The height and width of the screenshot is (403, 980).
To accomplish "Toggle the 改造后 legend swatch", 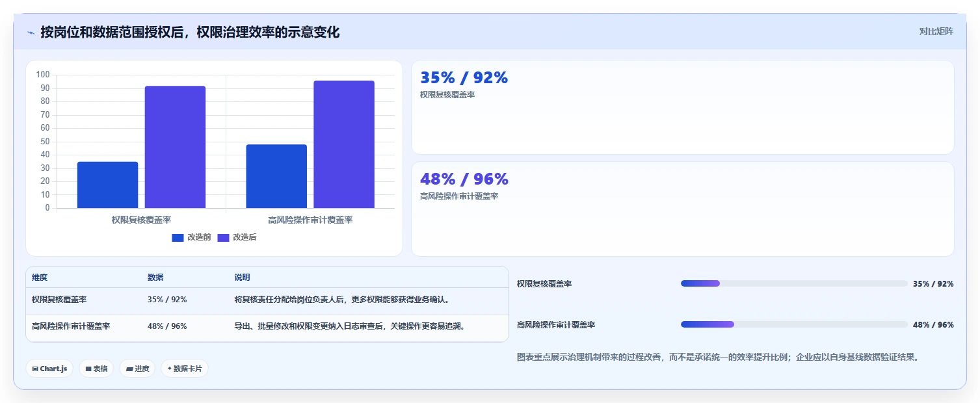I will point(223,238).
